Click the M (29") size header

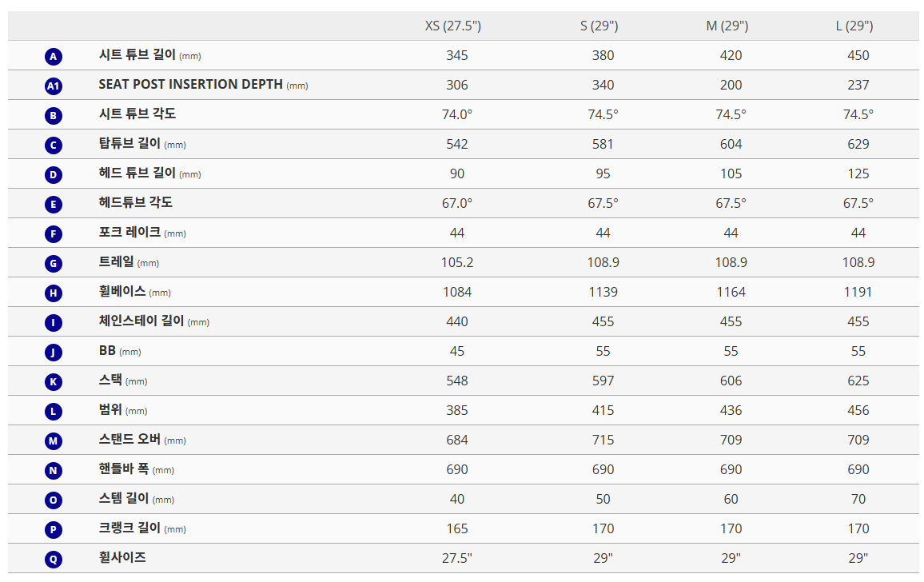pos(727,26)
